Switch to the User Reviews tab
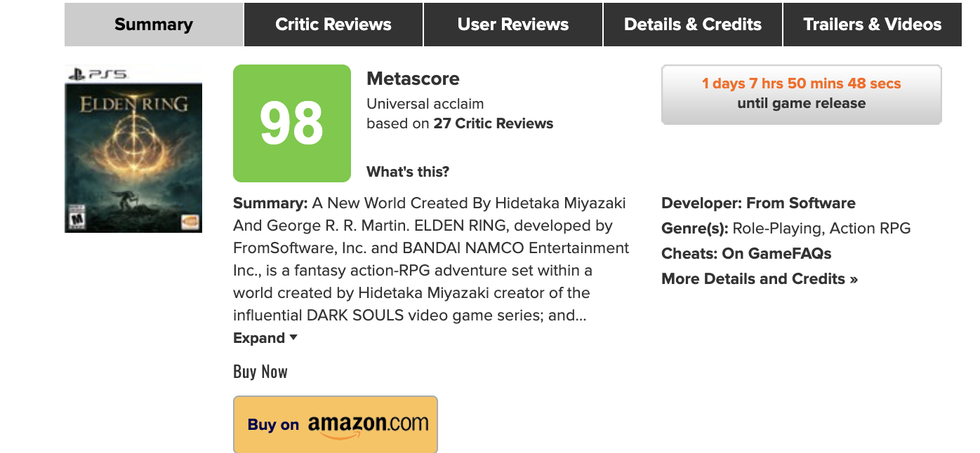This screenshot has width=980, height=453. (513, 25)
